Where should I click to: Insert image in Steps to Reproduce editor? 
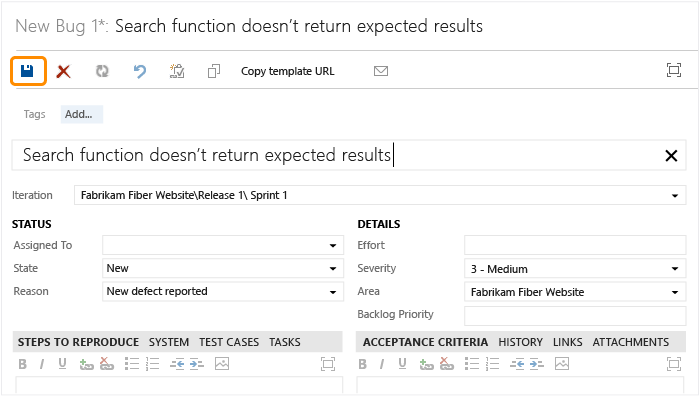tap(222, 364)
